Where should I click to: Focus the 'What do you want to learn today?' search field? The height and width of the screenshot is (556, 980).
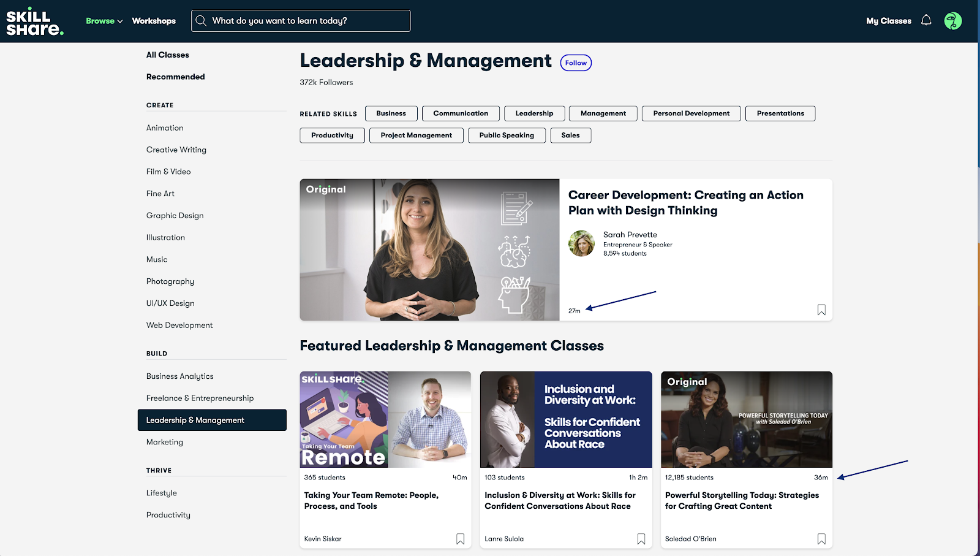301,21
